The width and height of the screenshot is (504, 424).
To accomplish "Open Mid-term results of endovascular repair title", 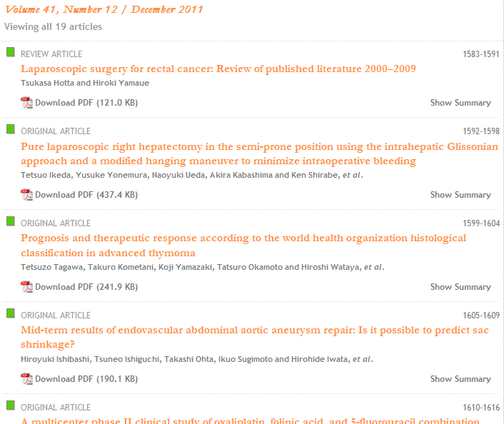I will (255, 337).
